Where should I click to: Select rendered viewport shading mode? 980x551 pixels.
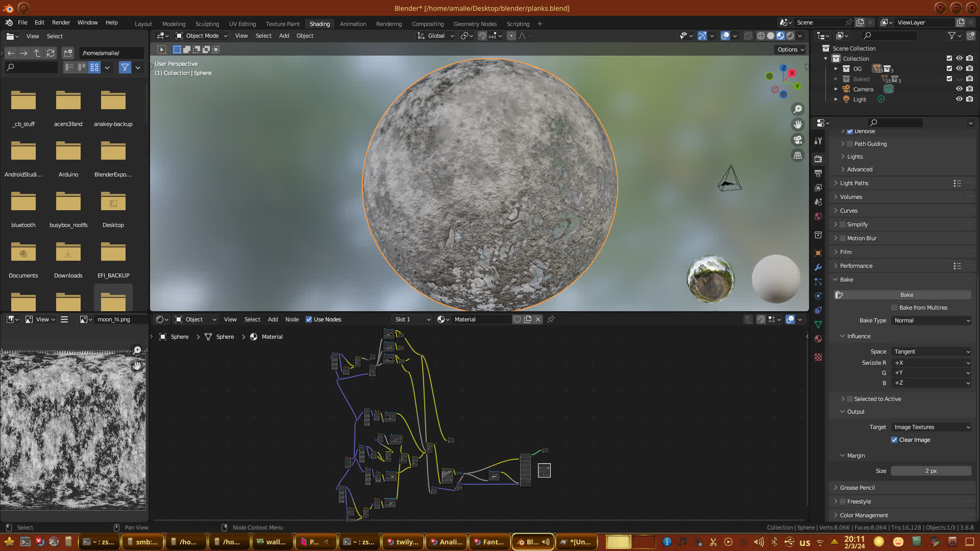coord(790,36)
